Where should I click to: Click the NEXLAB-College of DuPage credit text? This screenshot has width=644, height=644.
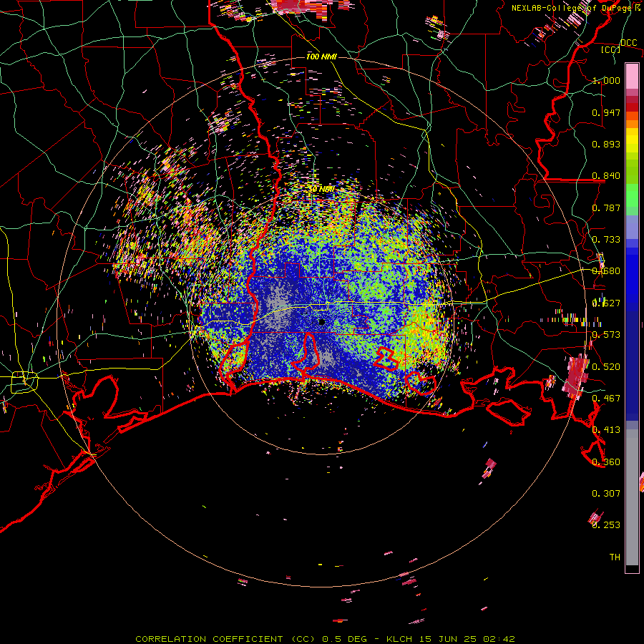(571, 8)
